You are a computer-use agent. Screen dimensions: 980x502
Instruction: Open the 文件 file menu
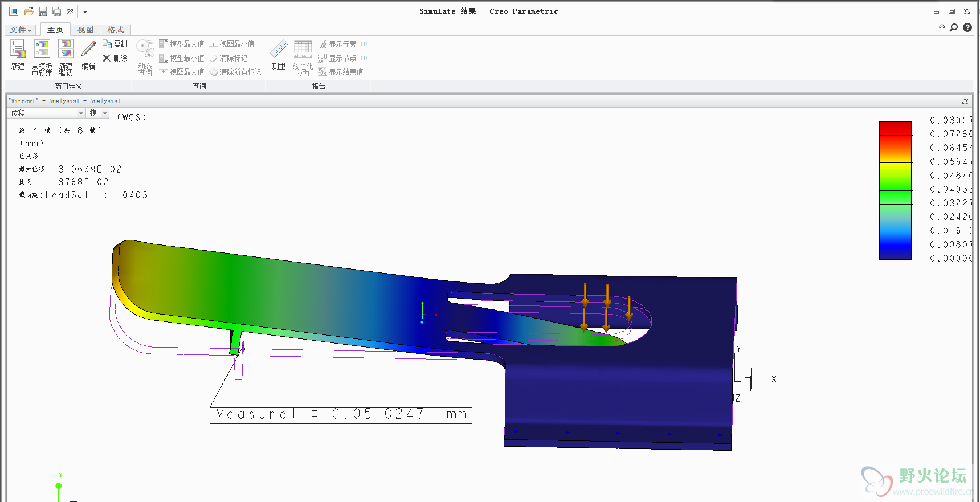[21, 30]
